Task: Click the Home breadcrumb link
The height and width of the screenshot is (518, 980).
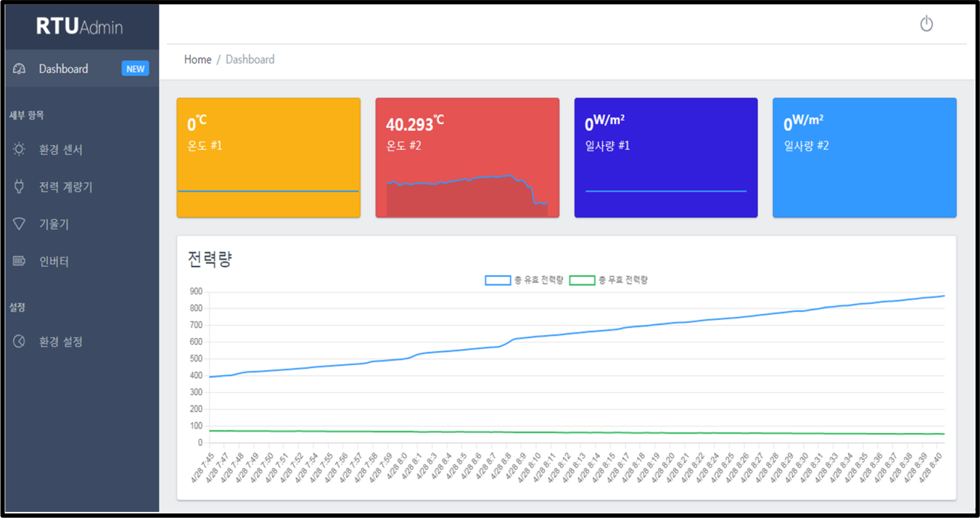Action: pyautogui.click(x=198, y=59)
